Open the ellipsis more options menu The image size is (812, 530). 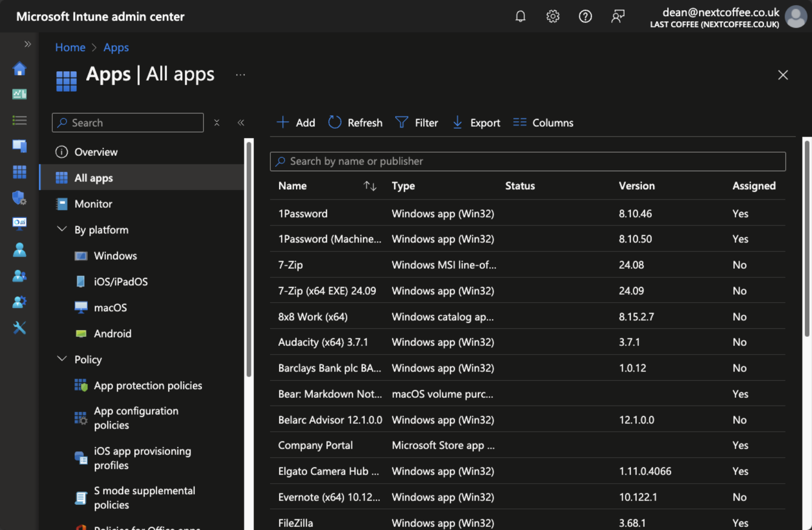coord(240,75)
